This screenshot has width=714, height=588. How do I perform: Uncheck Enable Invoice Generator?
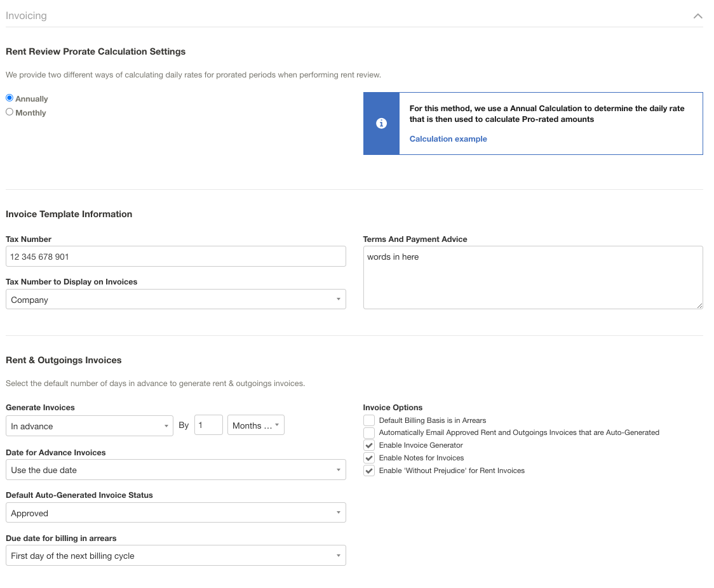369,446
